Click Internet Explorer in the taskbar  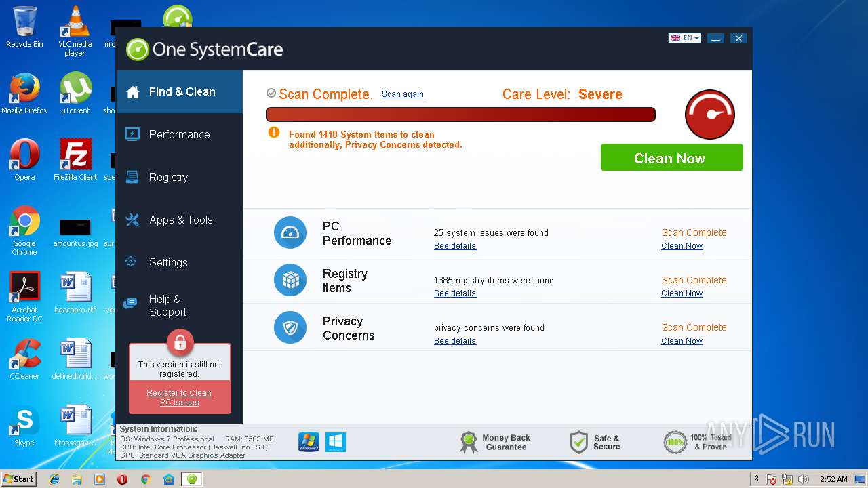pyautogui.click(x=54, y=479)
